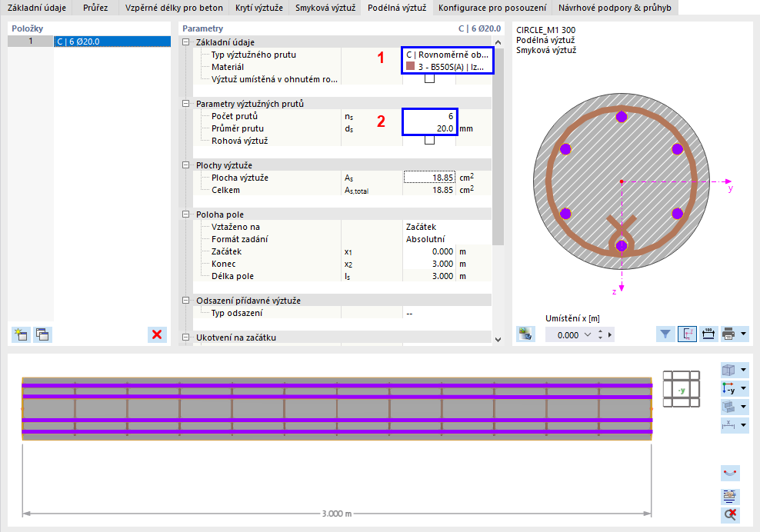Collapse the Ukotvení na začátku group

click(x=185, y=337)
